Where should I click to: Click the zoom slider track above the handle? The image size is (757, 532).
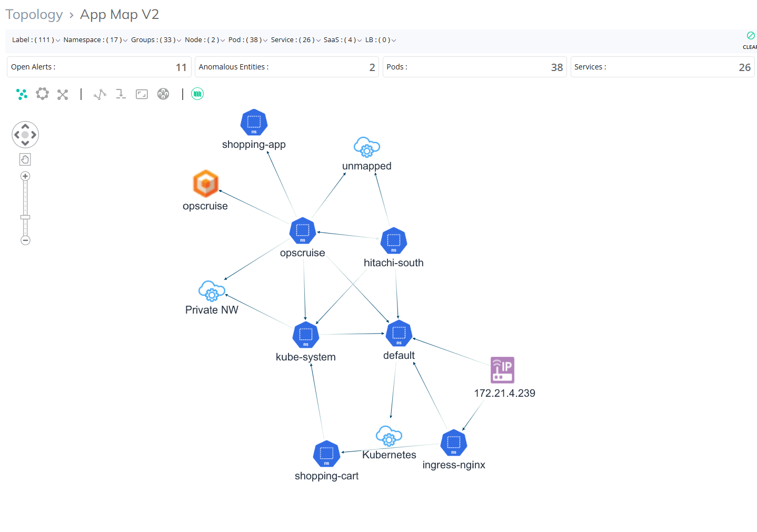25,197
